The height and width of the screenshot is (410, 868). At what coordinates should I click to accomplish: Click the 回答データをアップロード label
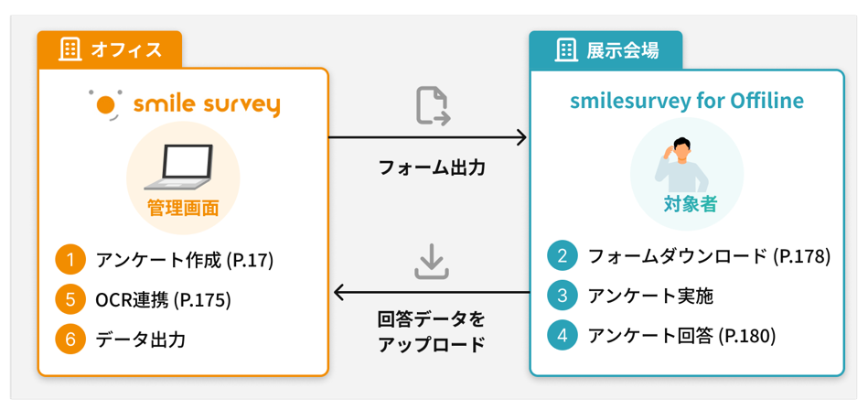432,332
